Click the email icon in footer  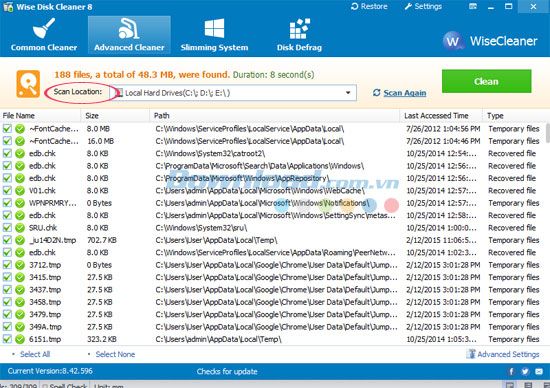pyautogui.click(x=539, y=371)
